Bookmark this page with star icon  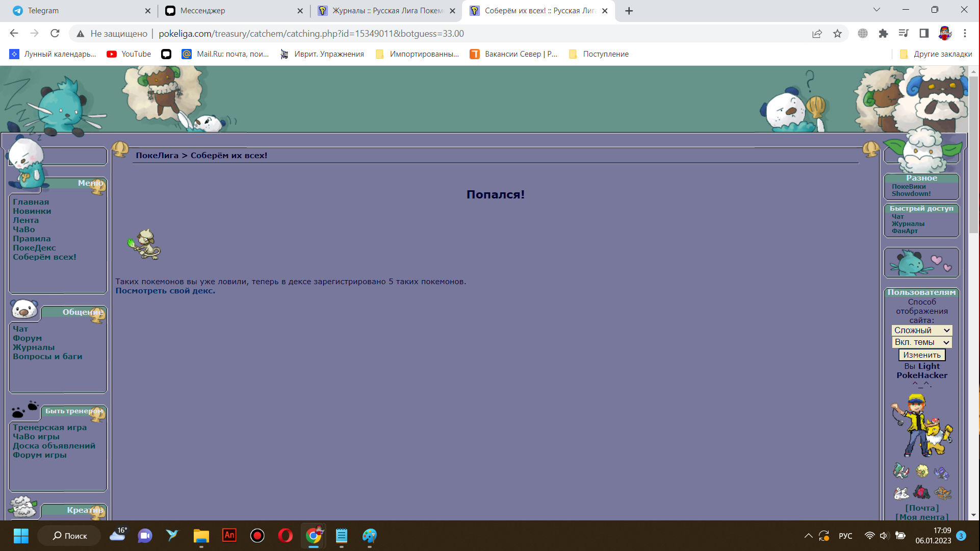(837, 33)
